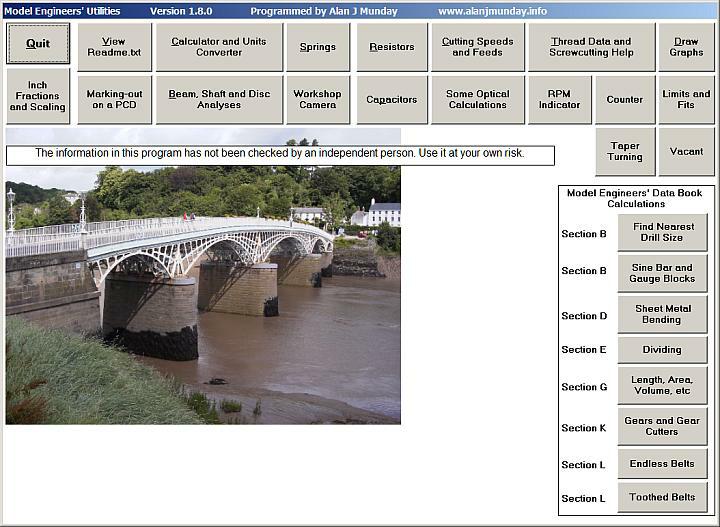Click the 'Section D' label

pyautogui.click(x=584, y=316)
